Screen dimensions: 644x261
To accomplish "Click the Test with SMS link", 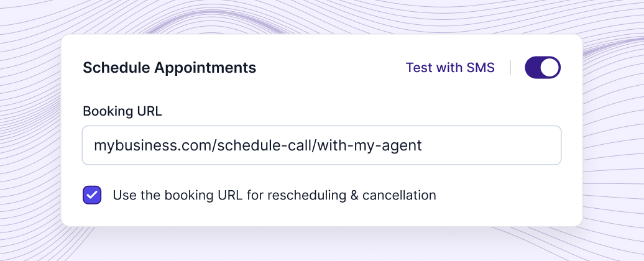I will (450, 68).
